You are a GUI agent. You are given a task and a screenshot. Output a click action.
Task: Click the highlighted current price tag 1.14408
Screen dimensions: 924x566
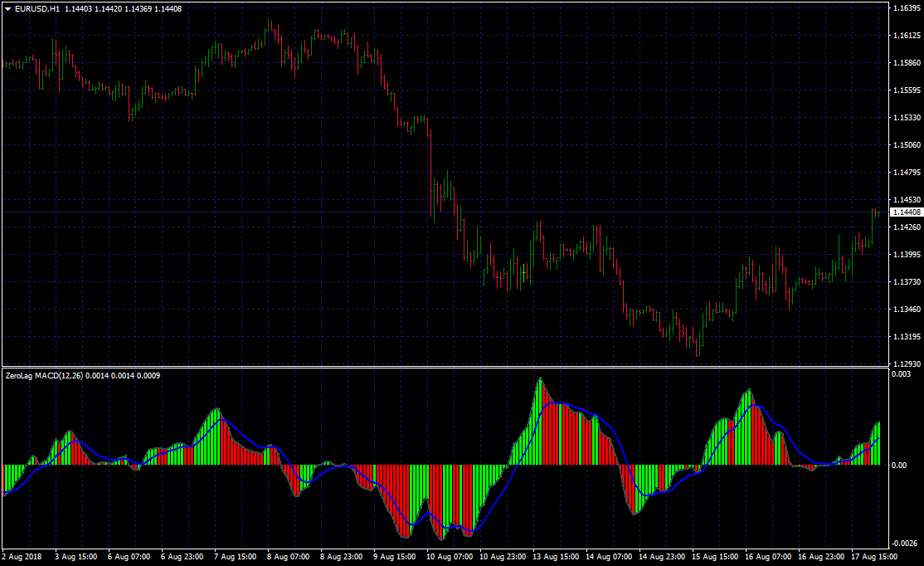coord(905,212)
